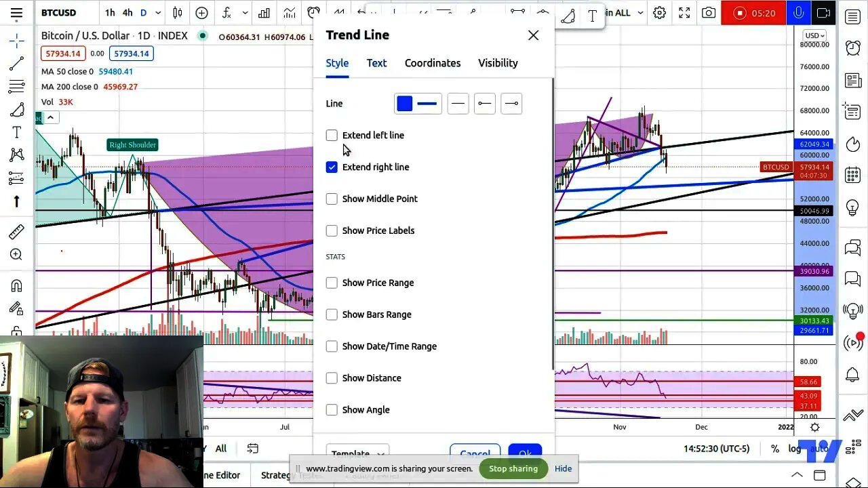
Task: Pick the ruler measure tool
Action: coord(17,232)
